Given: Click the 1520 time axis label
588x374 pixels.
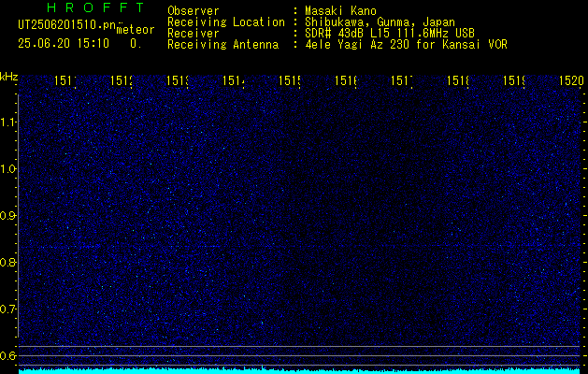Looking at the screenshot, I should pyautogui.click(x=571, y=80).
